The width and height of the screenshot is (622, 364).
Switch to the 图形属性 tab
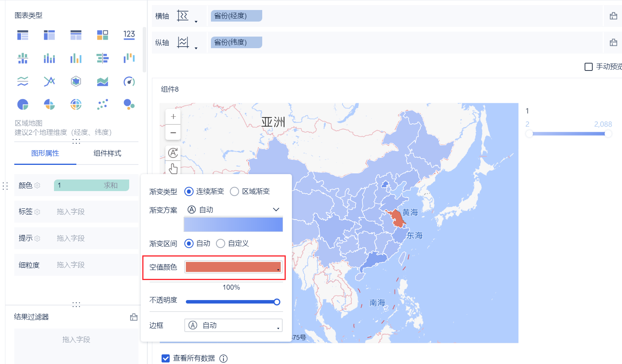pos(45,153)
